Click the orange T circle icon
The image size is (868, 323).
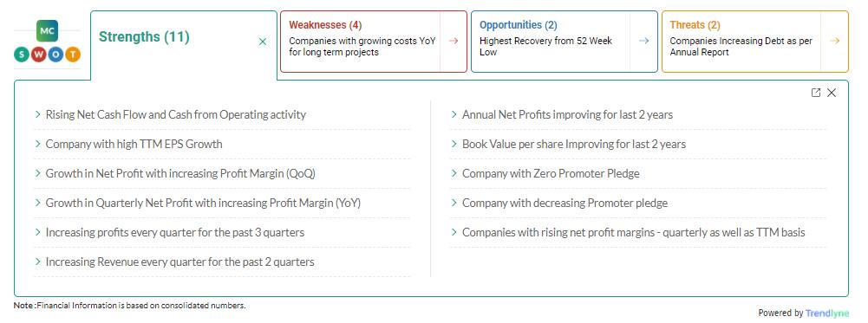pos(73,55)
